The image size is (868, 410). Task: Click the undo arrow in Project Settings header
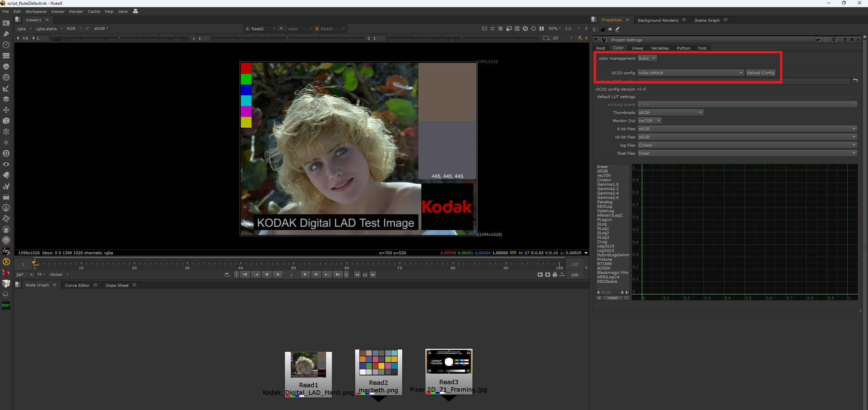[x=818, y=40]
